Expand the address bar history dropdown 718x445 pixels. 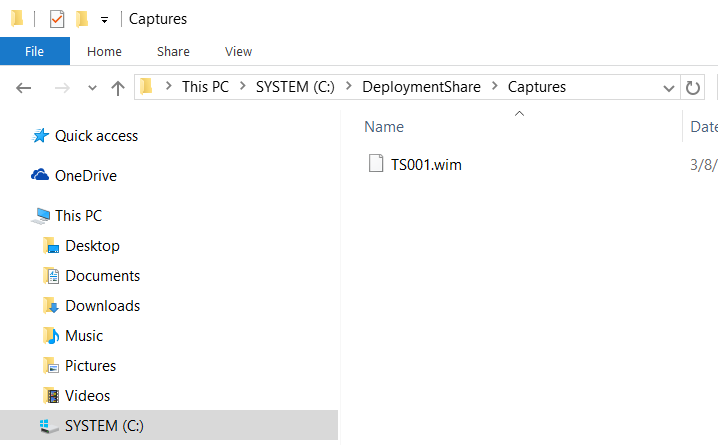(x=669, y=88)
